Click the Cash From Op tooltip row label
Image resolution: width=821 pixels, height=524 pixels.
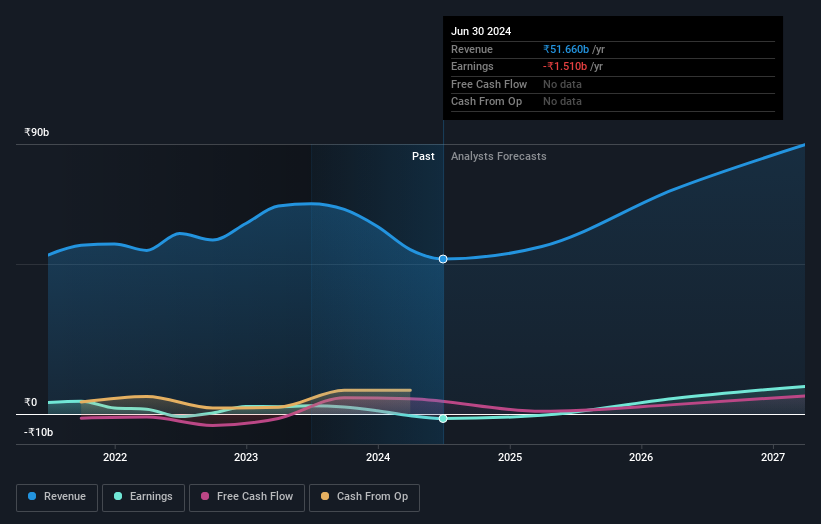click(x=486, y=102)
